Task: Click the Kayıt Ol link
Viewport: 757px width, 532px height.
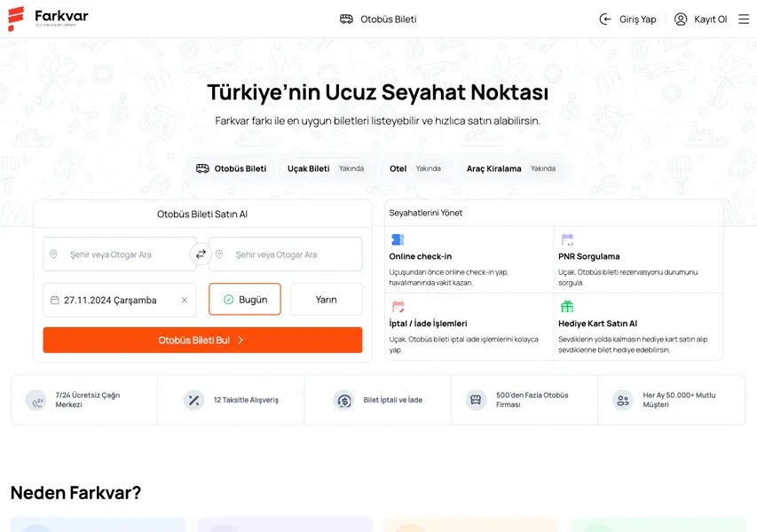Action: (x=700, y=20)
